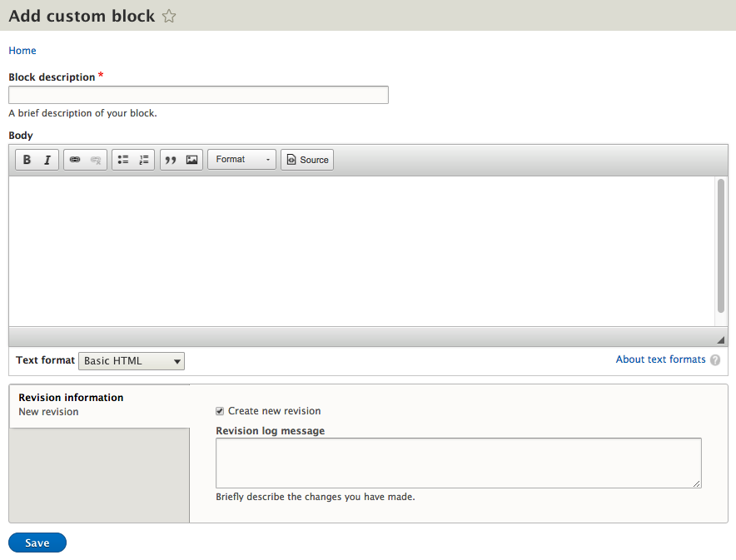This screenshot has height=560, width=736.
Task: Click the body editor vertical scrollbar
Action: click(x=721, y=245)
